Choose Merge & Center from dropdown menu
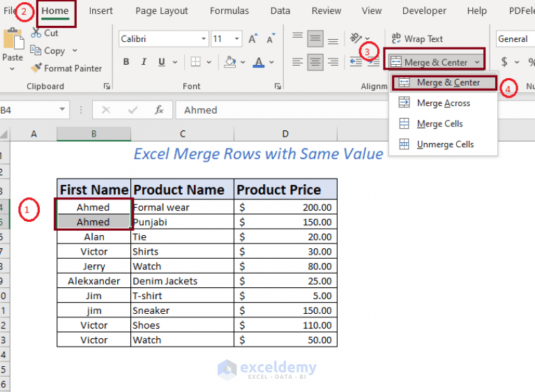The height and width of the screenshot is (392, 535). pyautogui.click(x=444, y=82)
